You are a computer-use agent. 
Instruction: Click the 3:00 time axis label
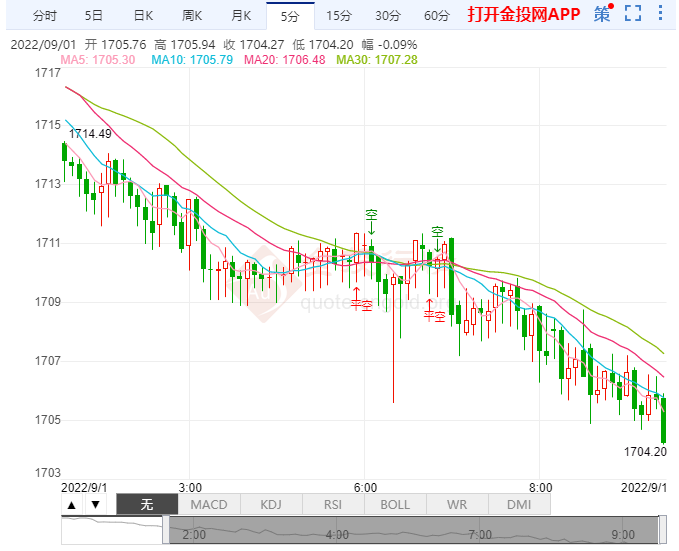tap(190, 488)
